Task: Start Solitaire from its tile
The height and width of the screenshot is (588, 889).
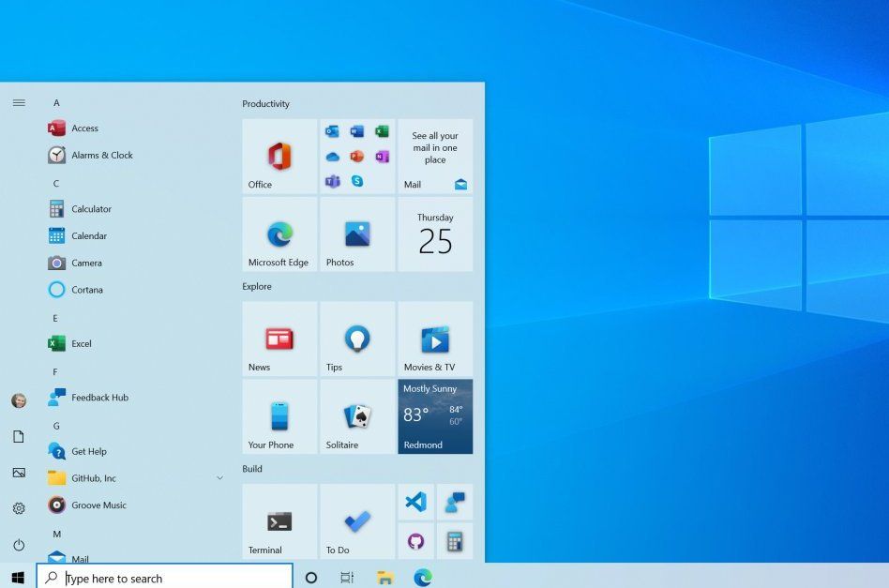Action: pos(355,416)
